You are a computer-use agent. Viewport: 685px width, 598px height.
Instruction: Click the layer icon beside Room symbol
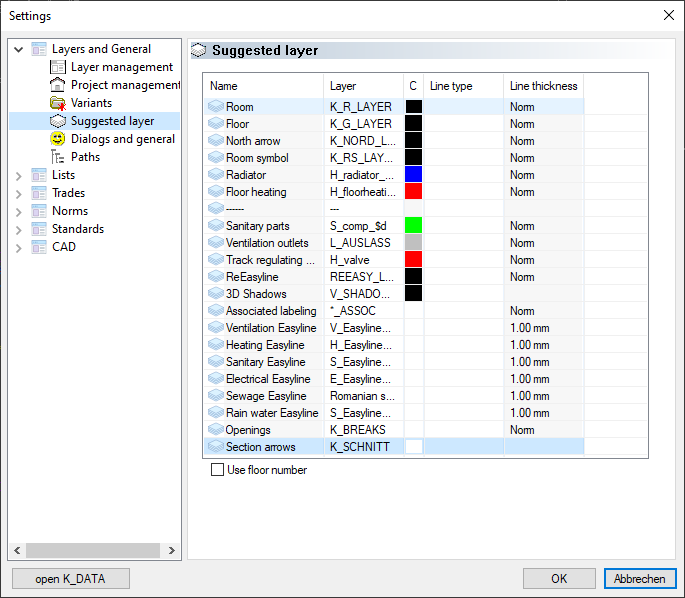coord(216,158)
